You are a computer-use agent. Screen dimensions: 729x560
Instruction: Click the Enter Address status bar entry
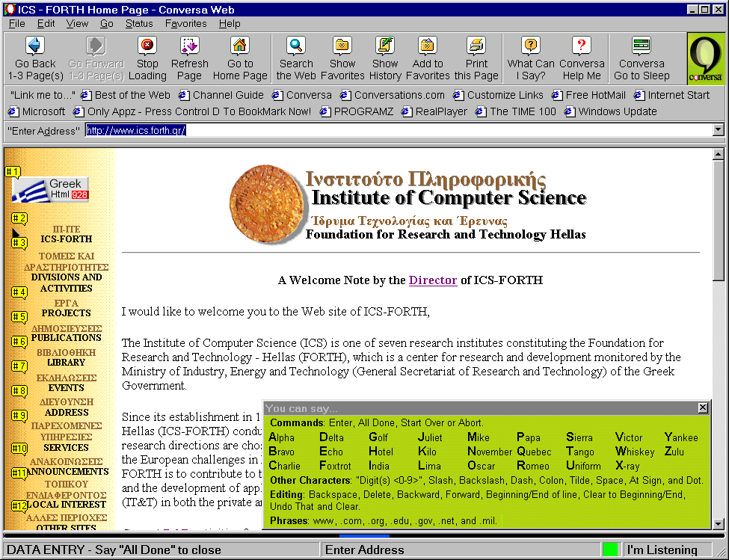coord(365,550)
